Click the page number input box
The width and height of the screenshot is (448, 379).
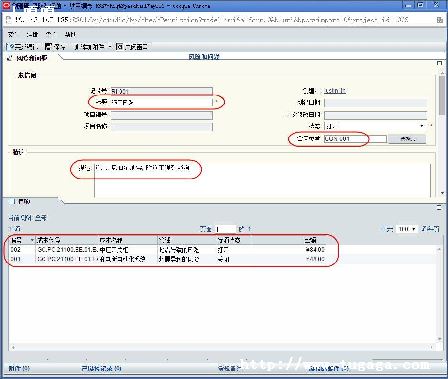(225, 229)
